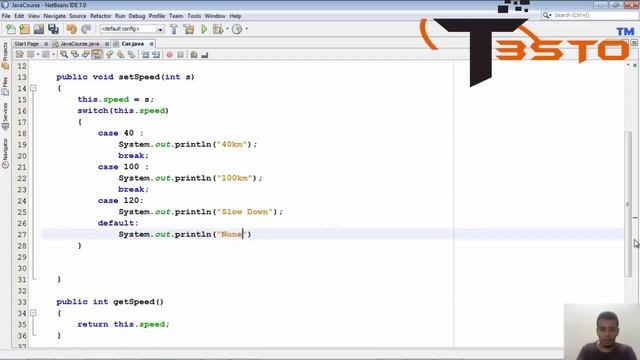Click the Build Project hammer icon
640x360 pixels.
tap(174, 29)
